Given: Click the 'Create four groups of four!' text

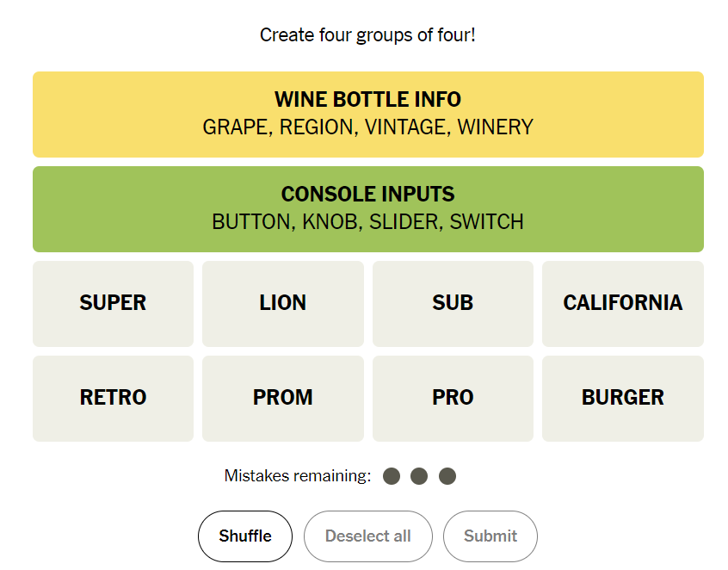Looking at the screenshot, I should pos(367,35).
